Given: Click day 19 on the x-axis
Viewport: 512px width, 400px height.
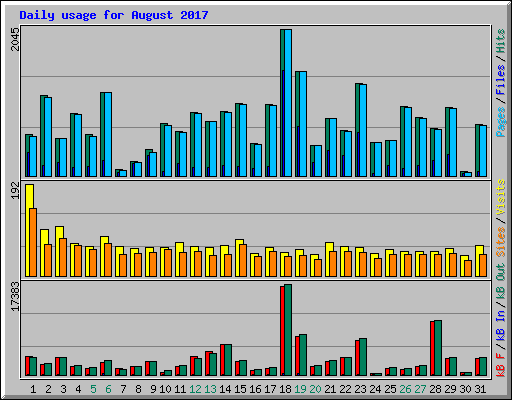Looking at the screenshot, I should (x=300, y=389).
